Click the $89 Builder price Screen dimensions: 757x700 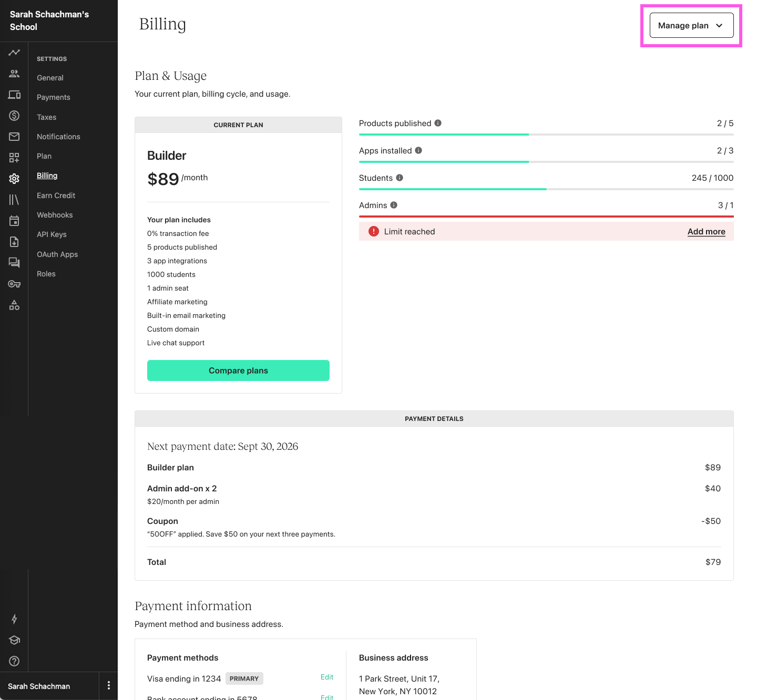(x=163, y=179)
